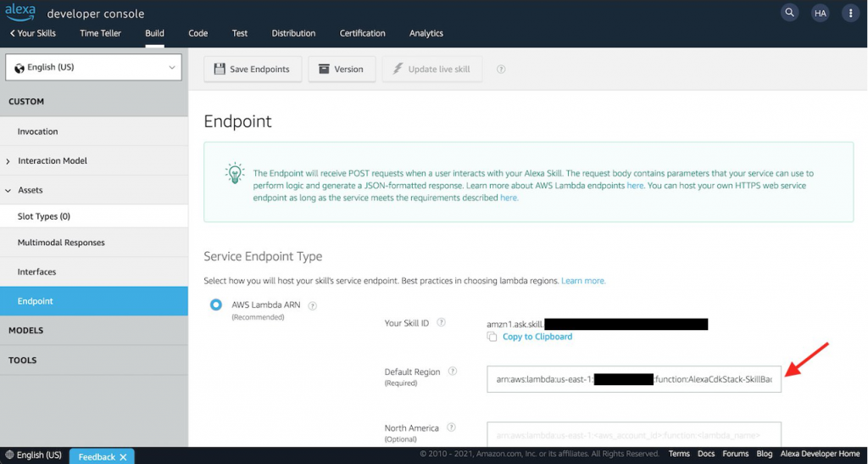The image size is (868, 464).
Task: Open the TOOLS section
Action: click(94, 360)
